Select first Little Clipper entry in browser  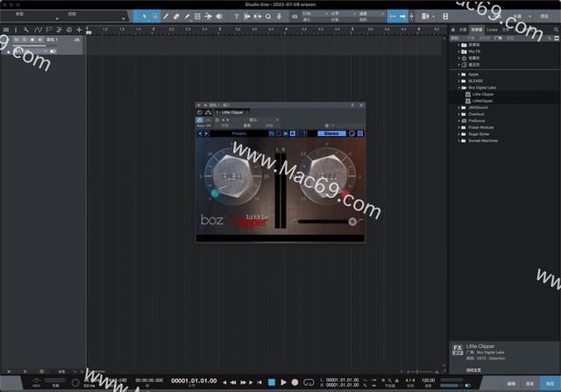483,94
